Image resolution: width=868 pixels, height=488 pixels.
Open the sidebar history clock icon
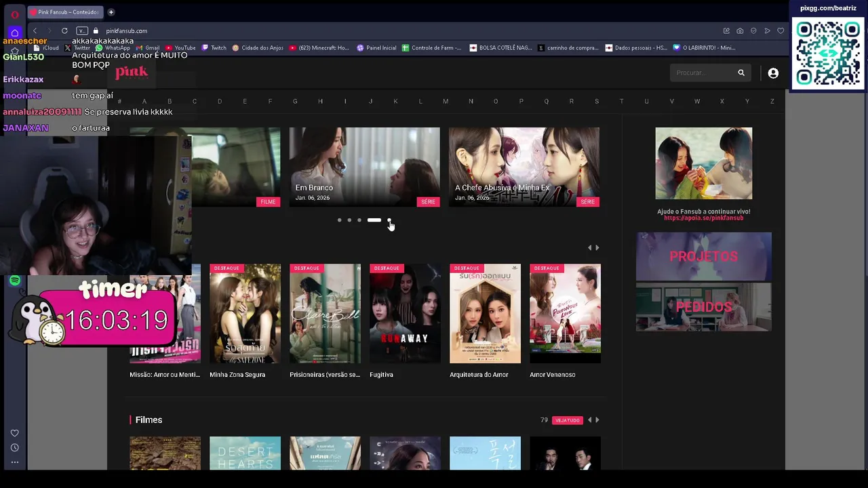[14, 447]
